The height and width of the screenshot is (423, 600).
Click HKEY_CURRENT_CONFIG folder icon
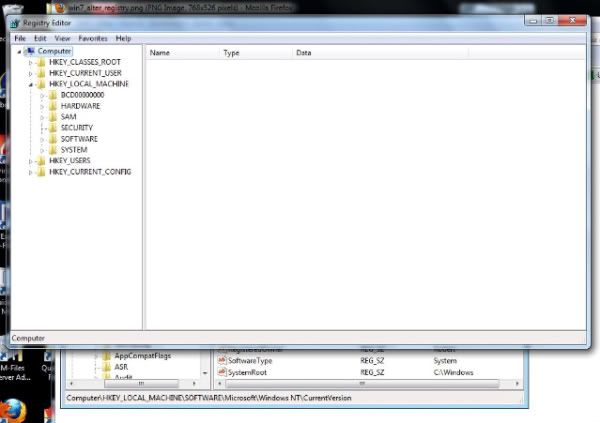(x=41, y=172)
